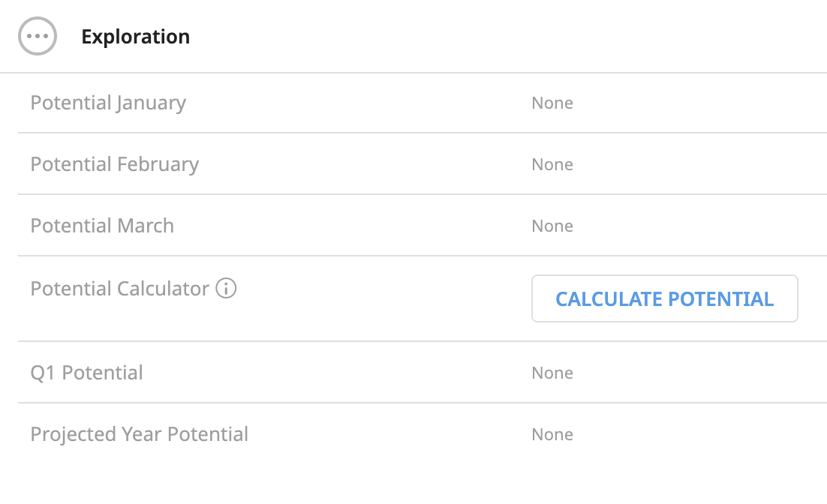Select the Potential February field label

coord(114,164)
